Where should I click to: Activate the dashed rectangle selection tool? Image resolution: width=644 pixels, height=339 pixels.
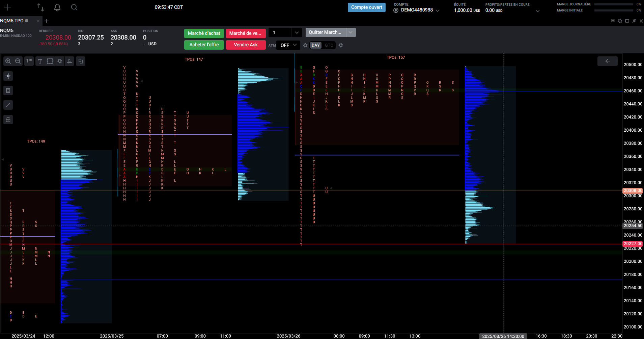[x=50, y=61]
